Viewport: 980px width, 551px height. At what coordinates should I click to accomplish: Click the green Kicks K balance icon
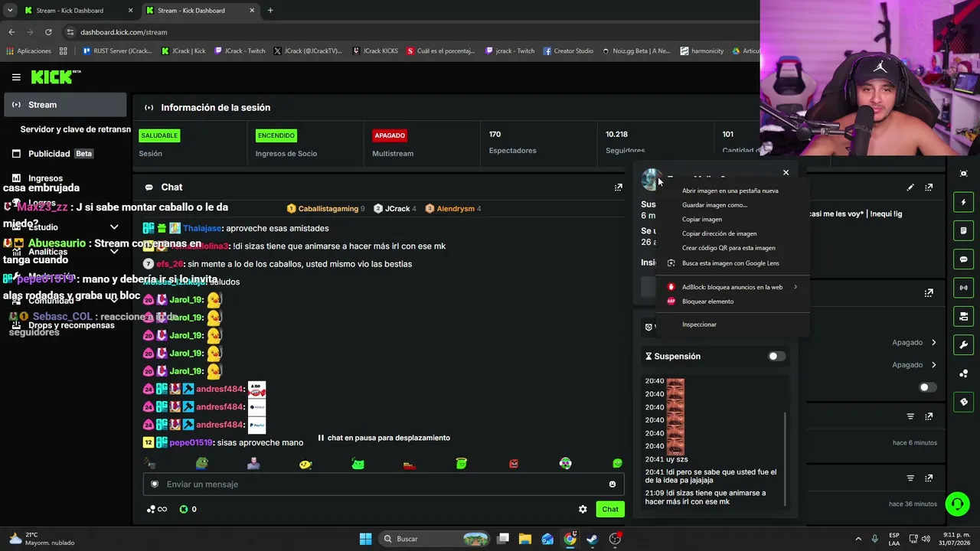(x=184, y=510)
